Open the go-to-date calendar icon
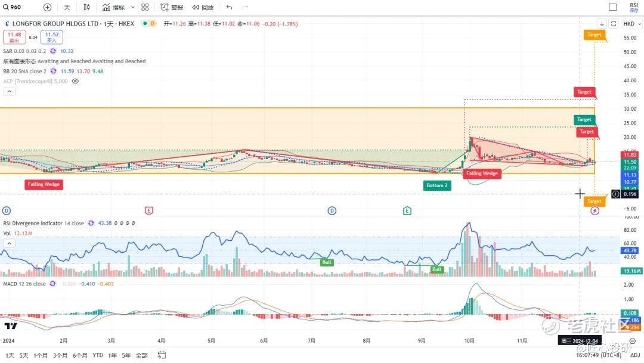 click(162, 355)
